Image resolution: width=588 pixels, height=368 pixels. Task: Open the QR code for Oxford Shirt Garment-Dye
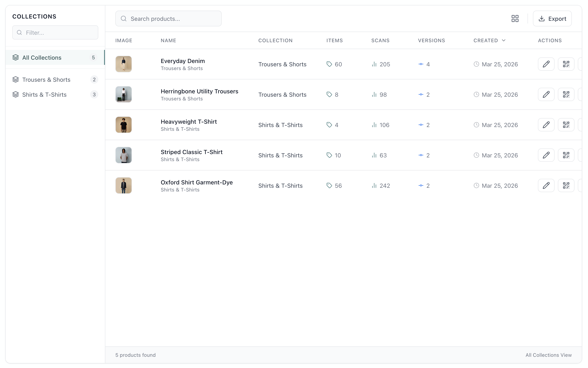pyautogui.click(x=566, y=185)
